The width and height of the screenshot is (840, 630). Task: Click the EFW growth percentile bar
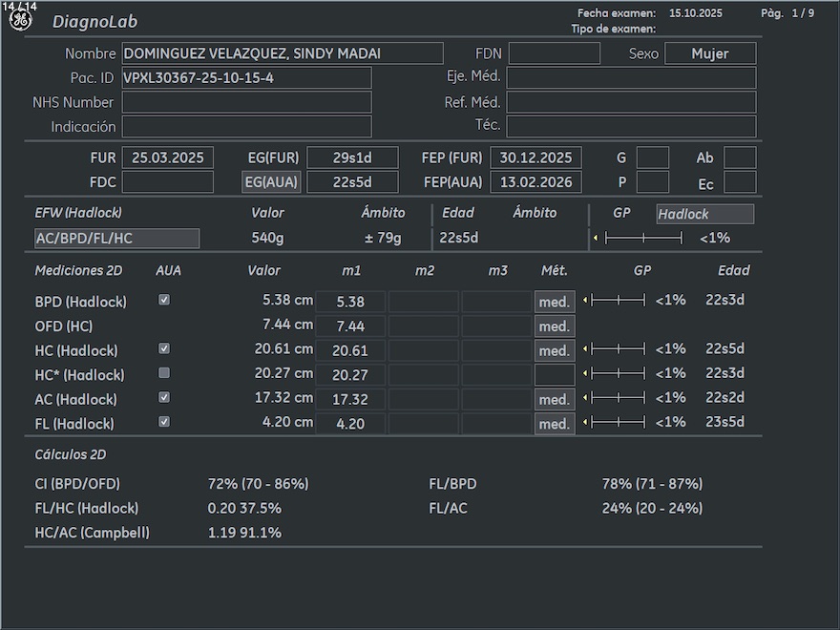(x=642, y=238)
